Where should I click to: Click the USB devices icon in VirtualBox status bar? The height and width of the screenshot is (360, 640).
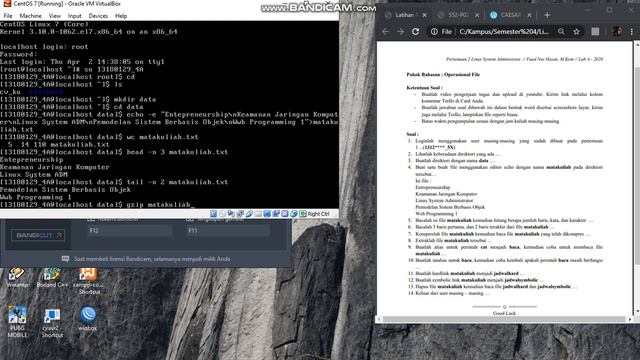pos(249,214)
